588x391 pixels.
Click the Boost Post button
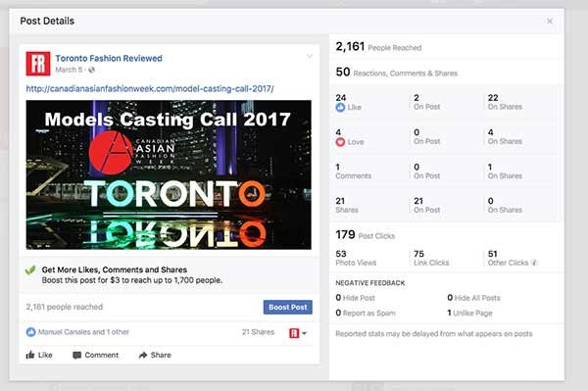(287, 307)
